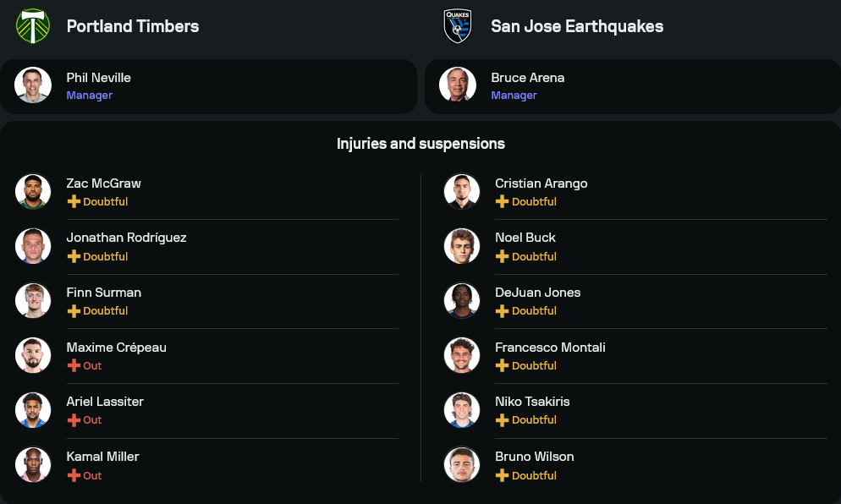Select DeJuan Jones's player avatar
841x504 pixels.
click(462, 301)
